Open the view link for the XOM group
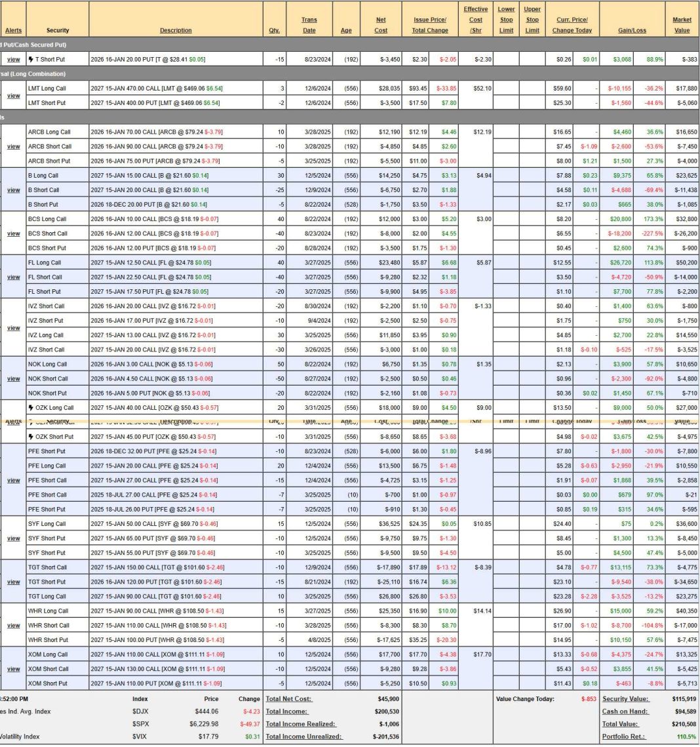 [x=13, y=669]
